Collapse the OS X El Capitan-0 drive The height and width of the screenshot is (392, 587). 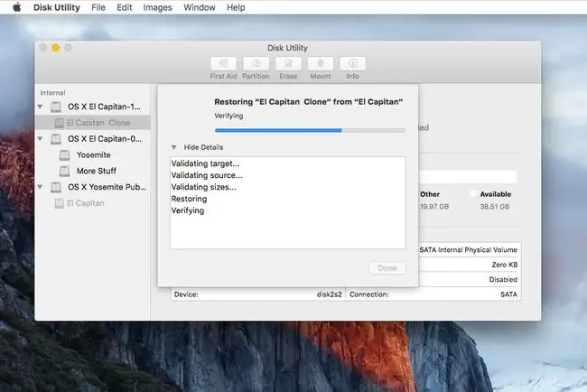[40, 139]
